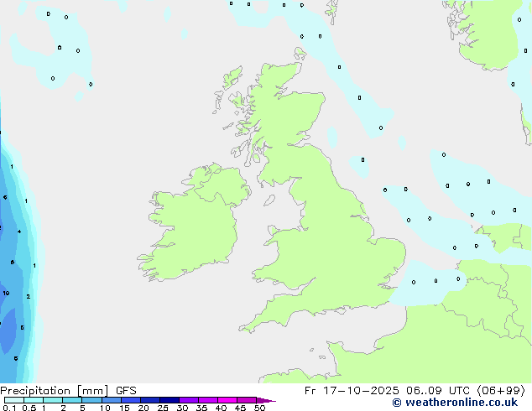Click the legend swatch between 0.1 and 0.5
The image size is (532, 411).
point(14,400)
